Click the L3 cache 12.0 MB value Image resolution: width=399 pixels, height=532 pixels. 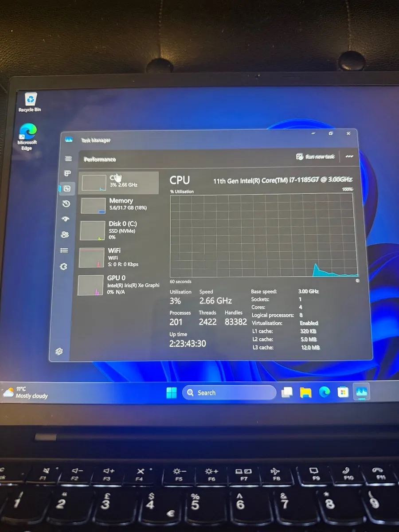click(x=310, y=348)
